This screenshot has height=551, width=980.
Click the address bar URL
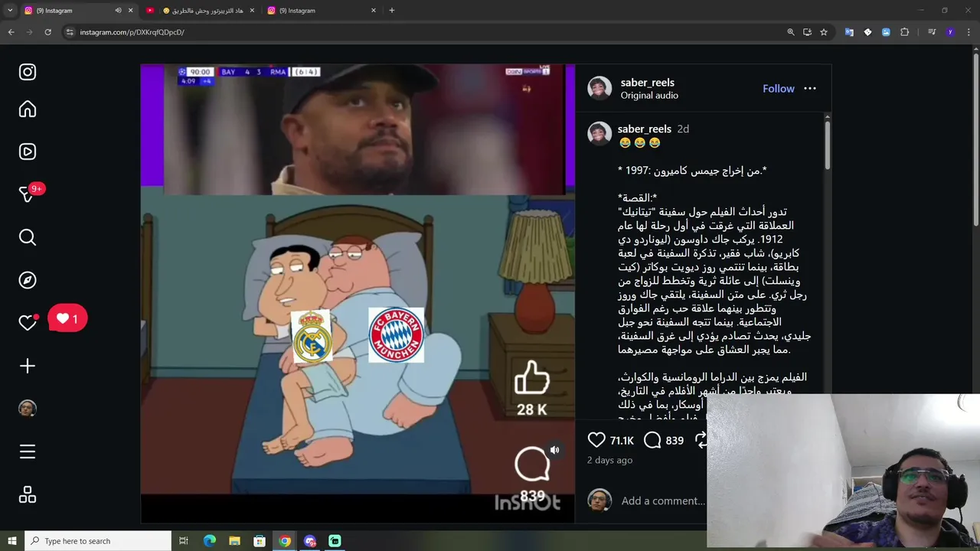click(132, 32)
